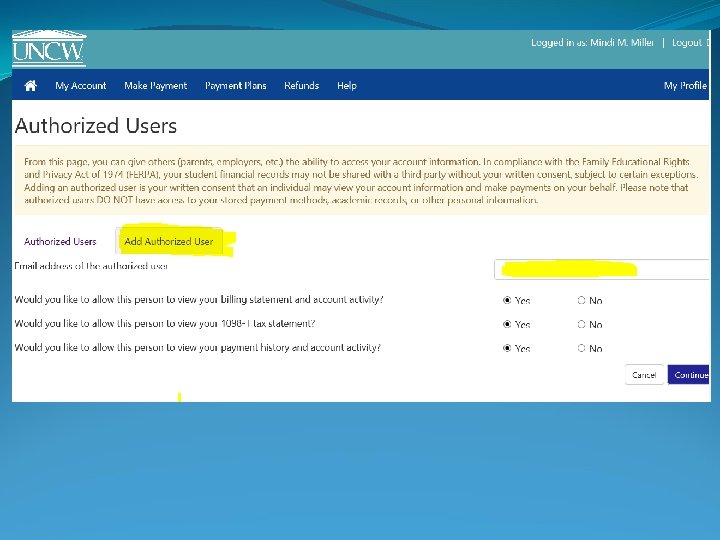Open the My Account menu
Viewport: 720px width, 540px height.
click(81, 85)
